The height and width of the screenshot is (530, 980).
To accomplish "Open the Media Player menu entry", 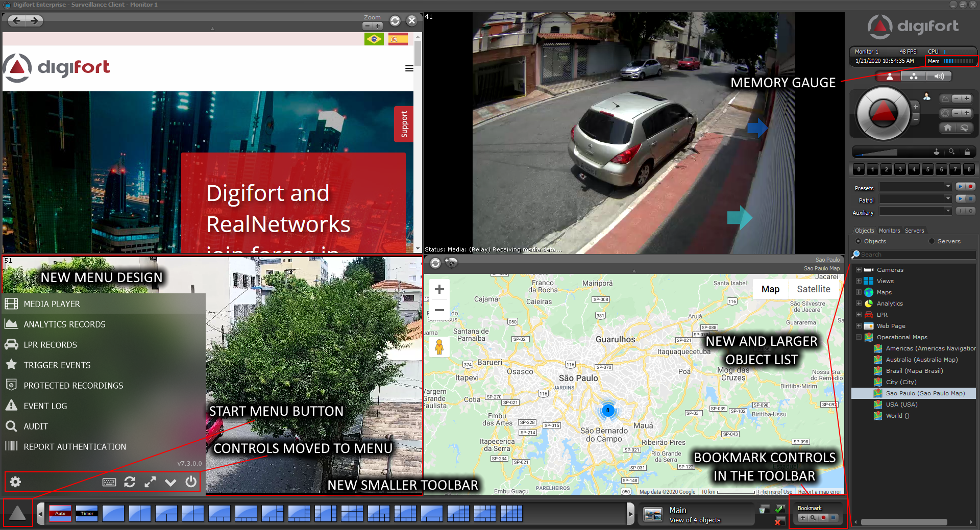I will coord(104,304).
